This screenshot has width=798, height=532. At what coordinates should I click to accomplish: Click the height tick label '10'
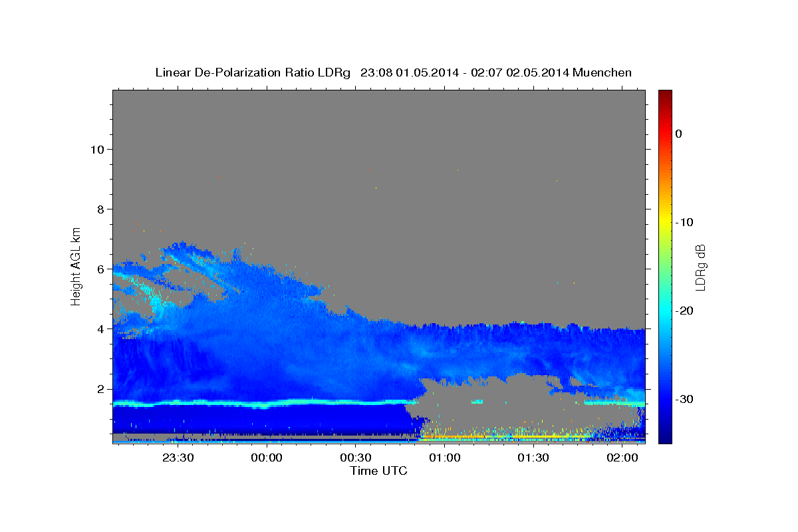[x=96, y=149]
